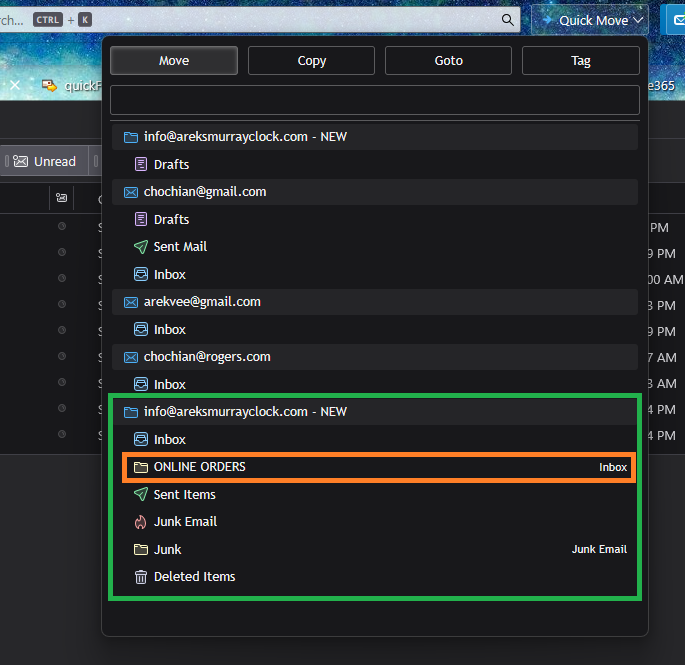Open the Quick Move dropdown
The height and width of the screenshot is (665, 685).
590,20
